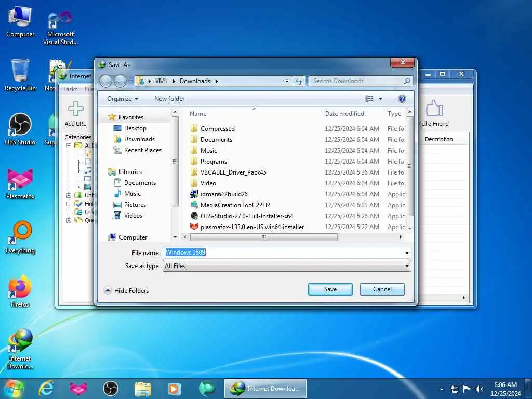Screen dimensions: 532x399
Task: Click the network icon in system tray
Action: (x=455, y=389)
